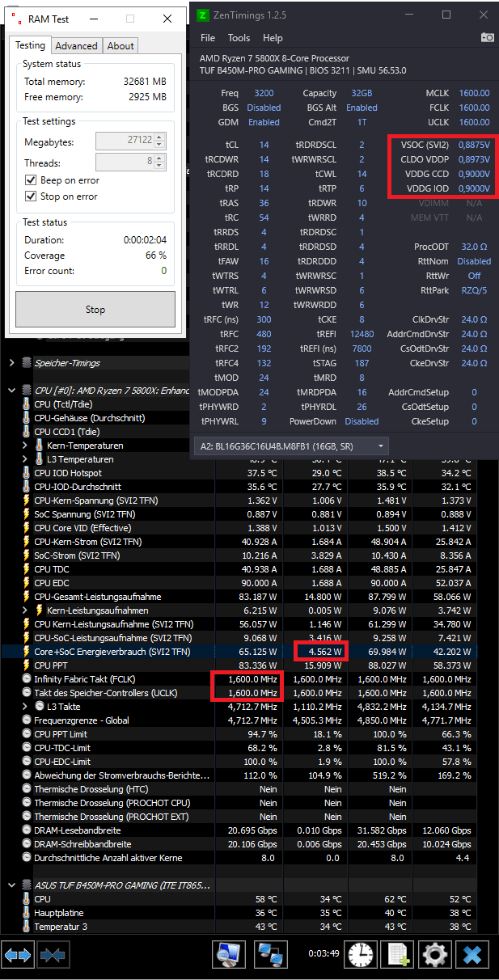Click the HWiNFO expand columns arrows icon
This screenshot has width=499, height=980.
(18, 954)
